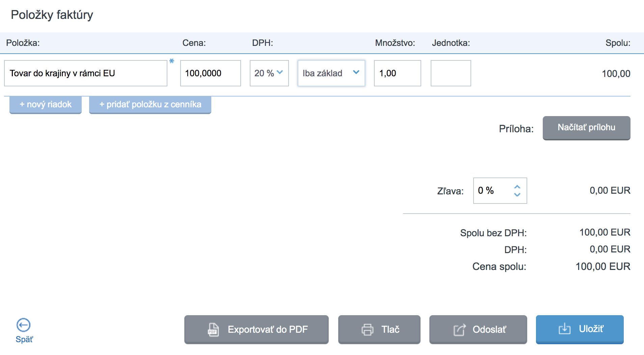The height and width of the screenshot is (355, 644).
Task: Click the empty Jednotka input box
Action: coord(451,73)
